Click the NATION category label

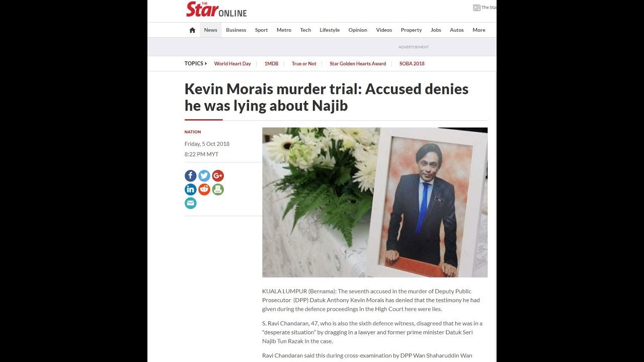193,132
